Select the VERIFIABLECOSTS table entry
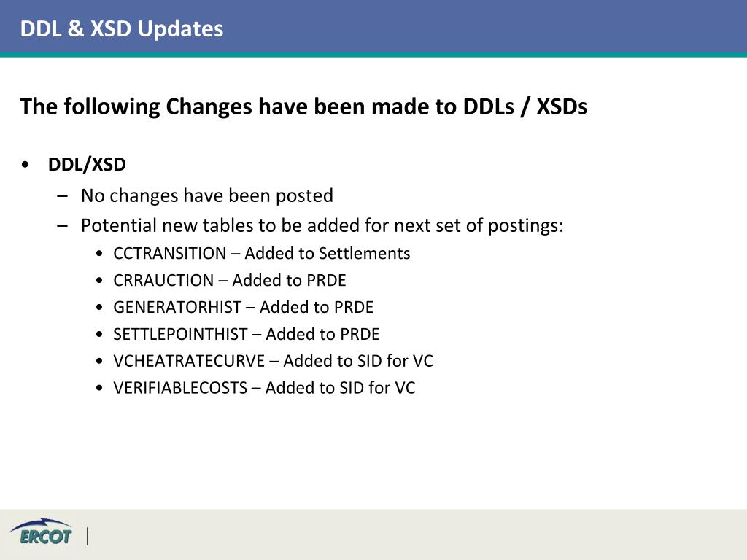This screenshot has width=747, height=560. (x=264, y=388)
